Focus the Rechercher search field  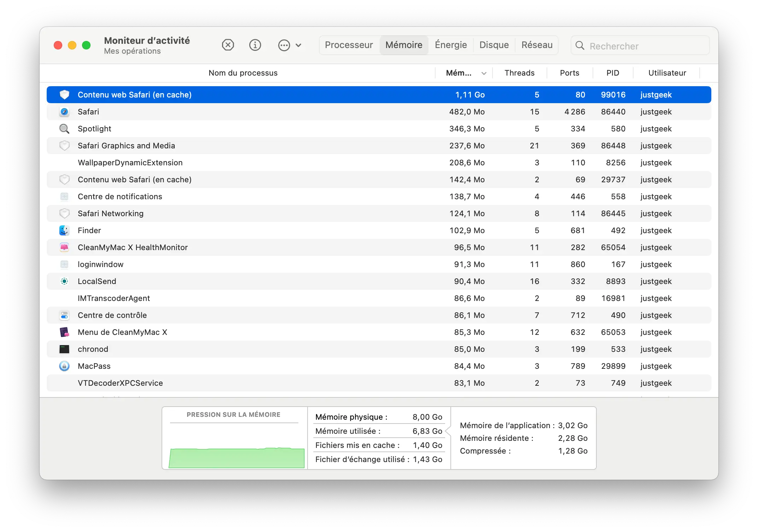[x=640, y=46]
